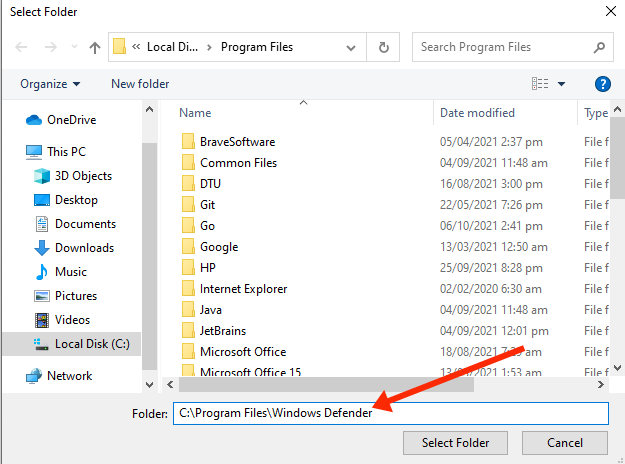Select the Internet Explorer folder
Viewport: 625px width, 464px height.
234,289
